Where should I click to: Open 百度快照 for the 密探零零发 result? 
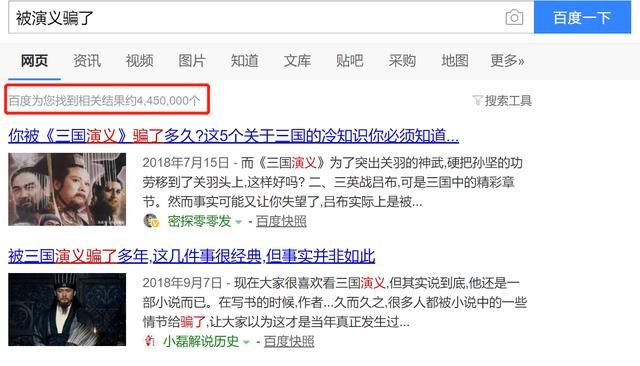tap(281, 222)
